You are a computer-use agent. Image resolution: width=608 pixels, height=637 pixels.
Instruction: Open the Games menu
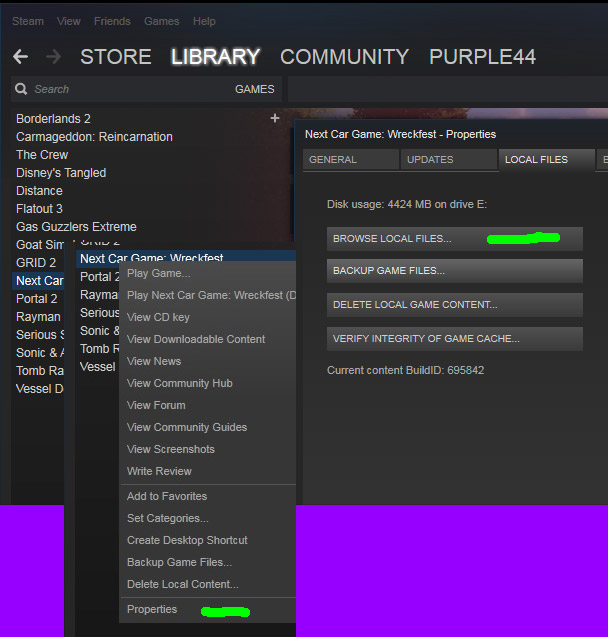(x=162, y=21)
